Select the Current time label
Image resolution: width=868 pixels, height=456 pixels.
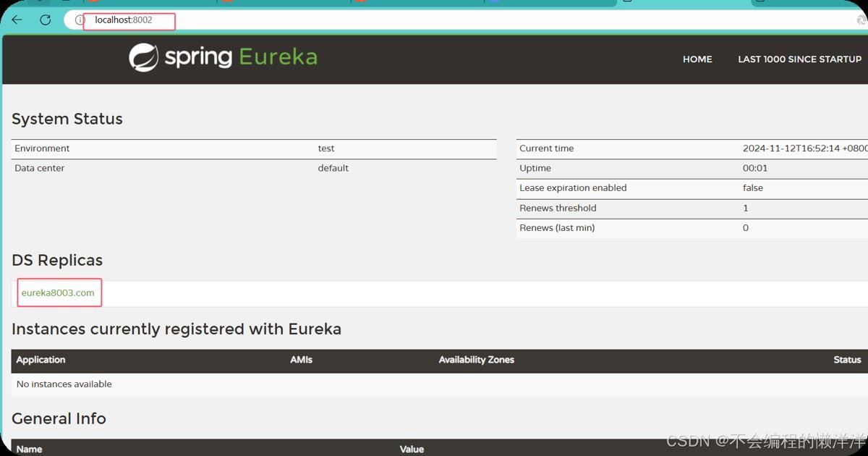point(546,148)
